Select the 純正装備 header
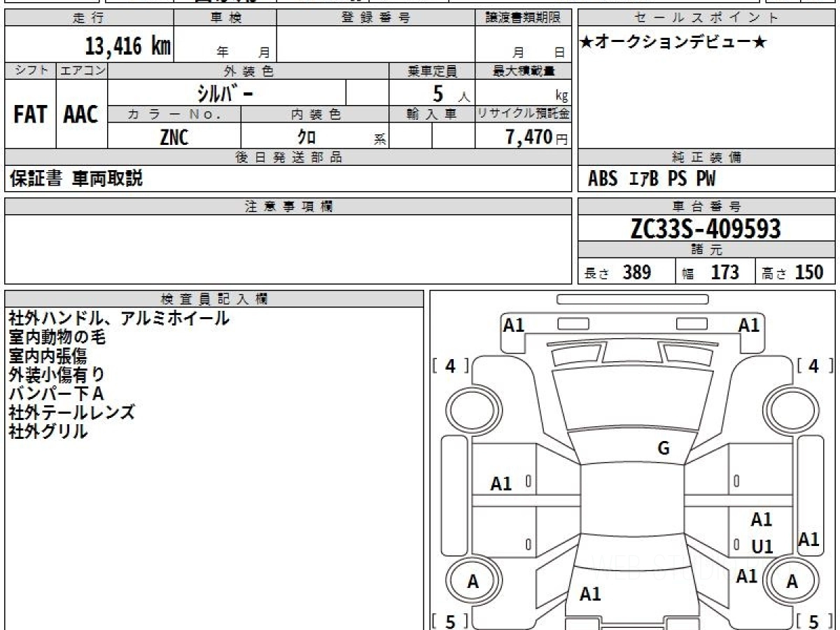Screen dimensions: 840x630 (x=707, y=157)
